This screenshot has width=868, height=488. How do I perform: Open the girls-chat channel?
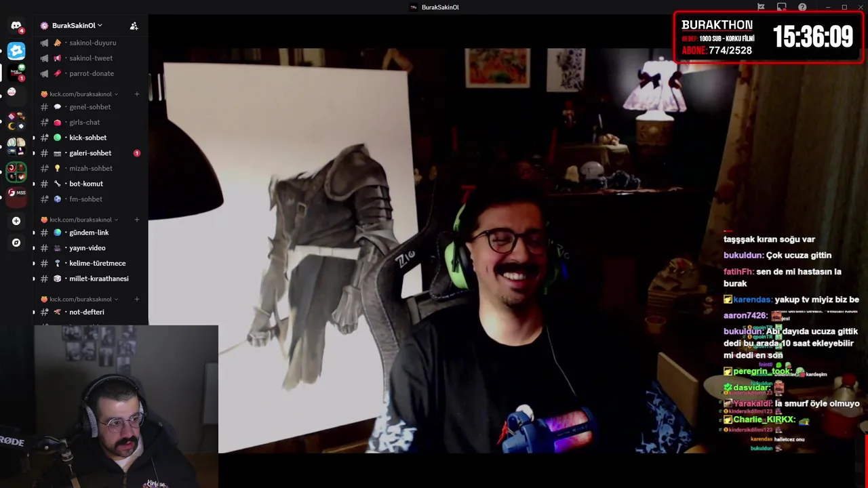point(90,123)
